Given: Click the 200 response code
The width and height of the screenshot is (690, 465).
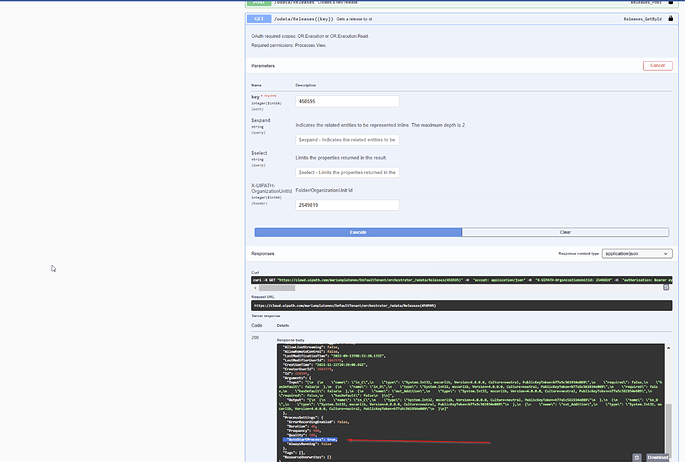Looking at the screenshot, I should (x=255, y=338).
